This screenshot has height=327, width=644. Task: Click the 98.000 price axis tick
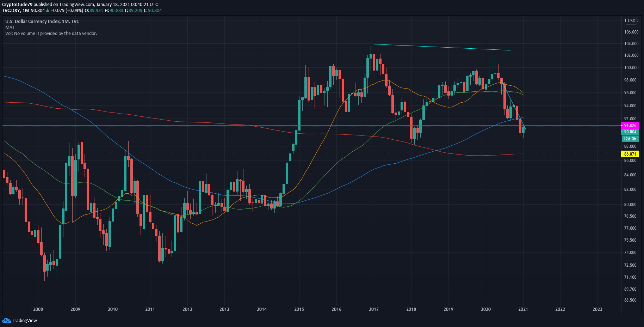(x=630, y=80)
